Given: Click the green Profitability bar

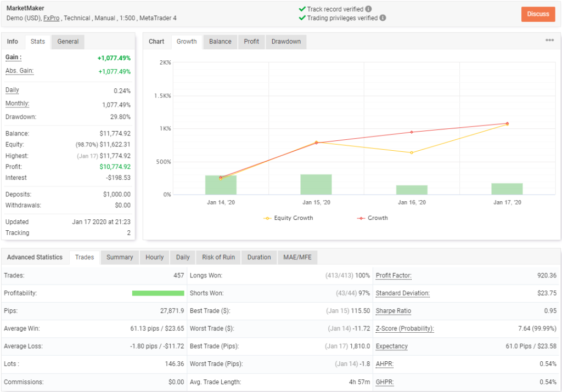Looking at the screenshot, I should pyautogui.click(x=158, y=293).
